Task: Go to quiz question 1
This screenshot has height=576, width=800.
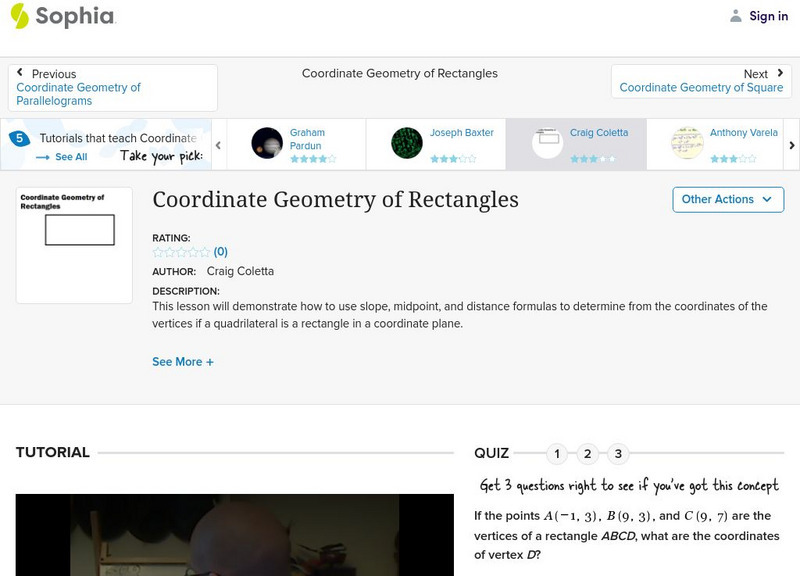Action: [557, 454]
